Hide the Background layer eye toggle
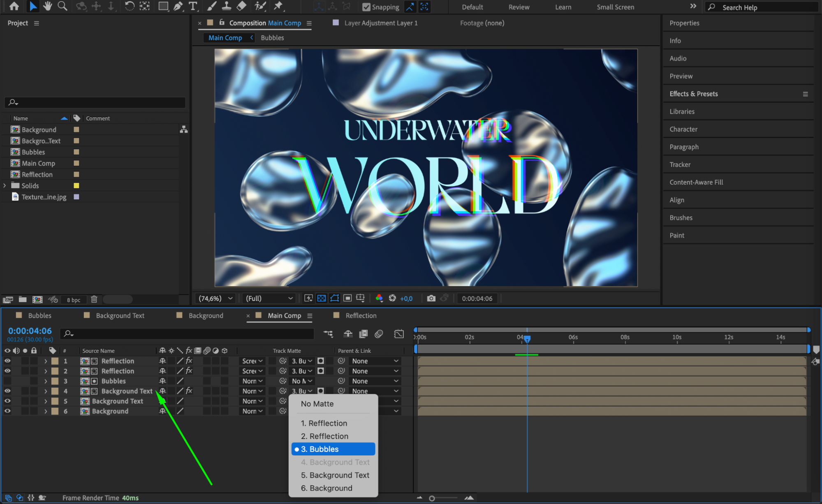The width and height of the screenshot is (822, 504). [7, 411]
